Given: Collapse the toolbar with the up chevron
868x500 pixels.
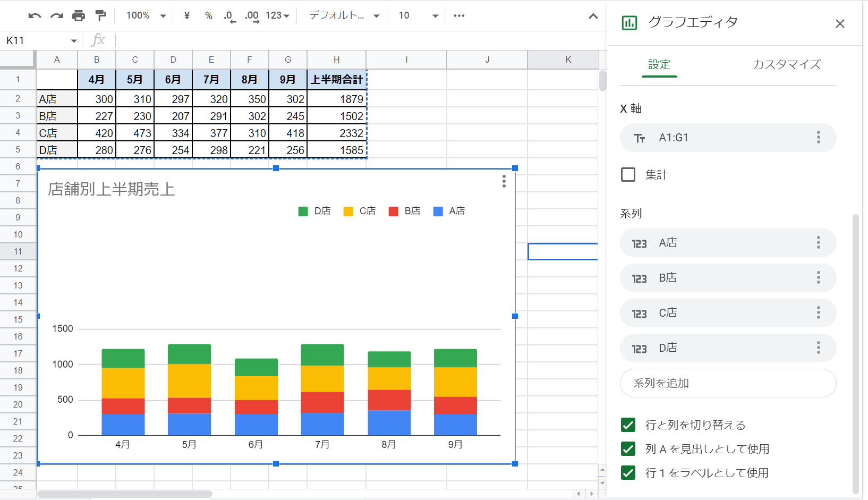Looking at the screenshot, I should (x=593, y=16).
